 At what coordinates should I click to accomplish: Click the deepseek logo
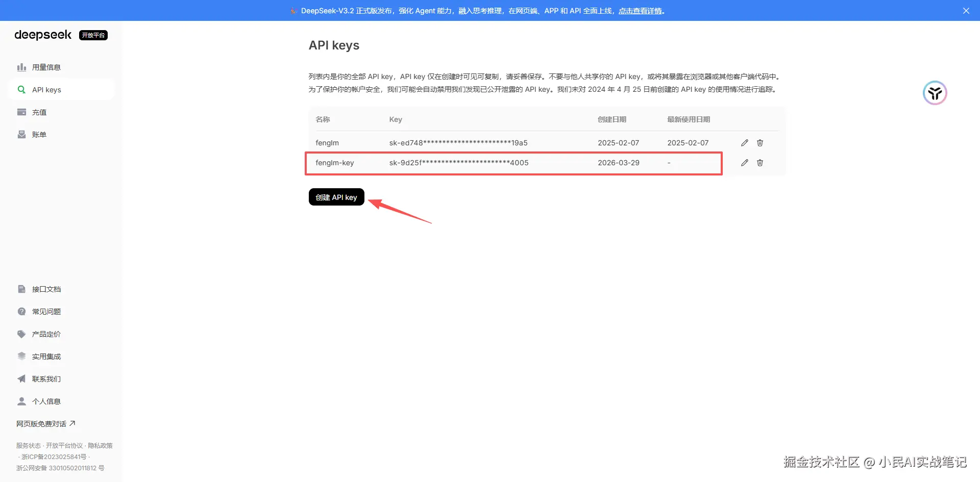click(x=43, y=35)
